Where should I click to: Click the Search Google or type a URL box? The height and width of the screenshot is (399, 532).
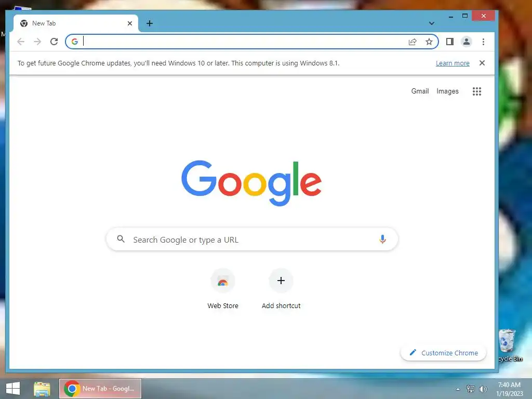(x=252, y=240)
